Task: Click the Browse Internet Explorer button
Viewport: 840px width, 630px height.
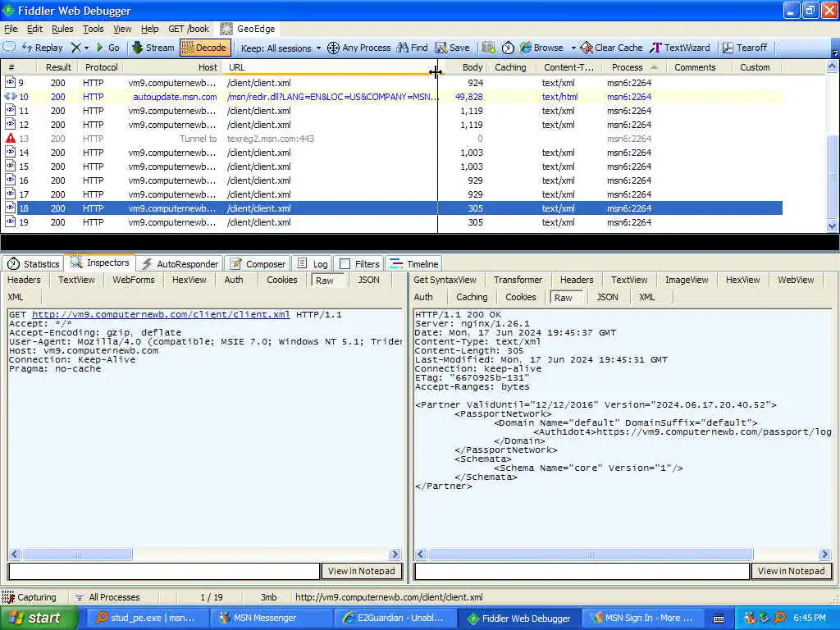Action: 541,48
